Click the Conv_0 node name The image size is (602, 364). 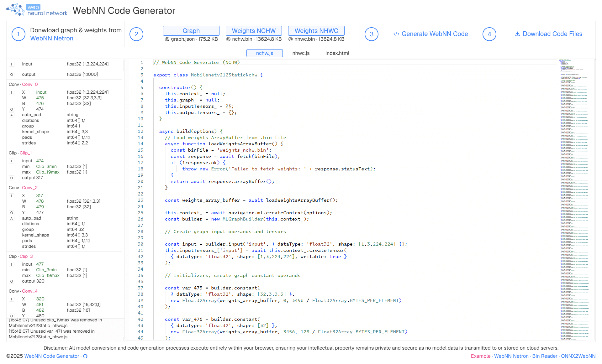point(30,85)
